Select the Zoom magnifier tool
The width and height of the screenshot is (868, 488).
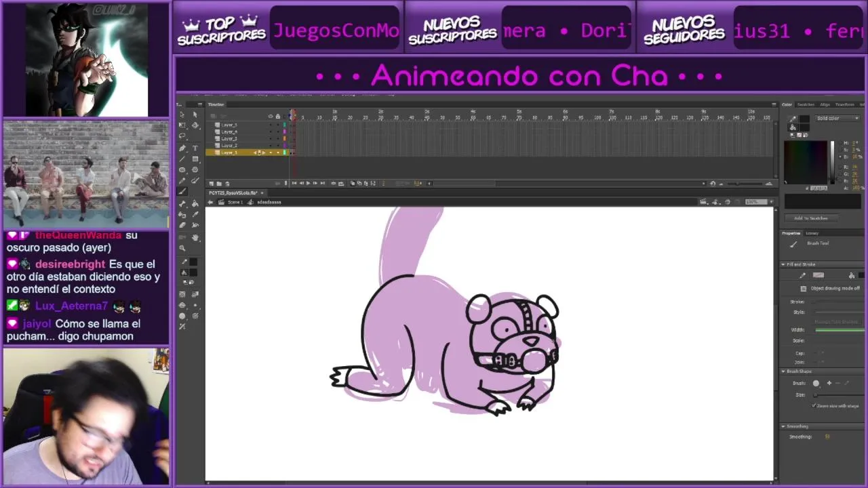[x=182, y=247]
